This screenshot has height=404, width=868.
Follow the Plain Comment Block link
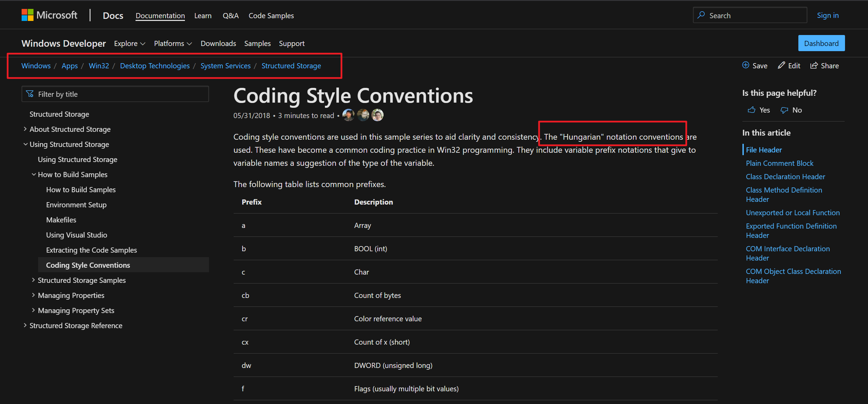click(x=779, y=163)
